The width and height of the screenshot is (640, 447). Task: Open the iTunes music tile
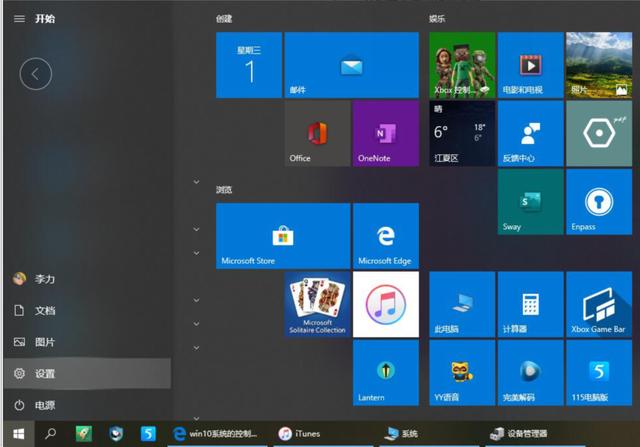click(386, 305)
